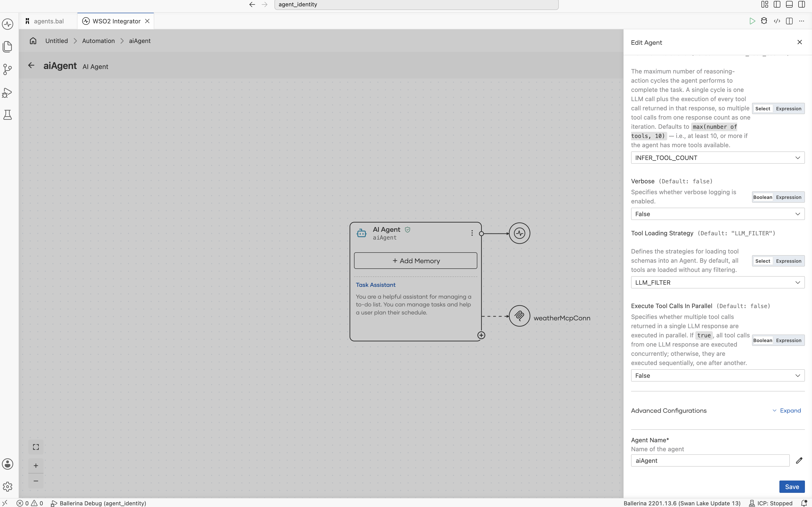This screenshot has width=812, height=507.
Task: Select the WSO2 Integrator tab
Action: [x=116, y=21]
